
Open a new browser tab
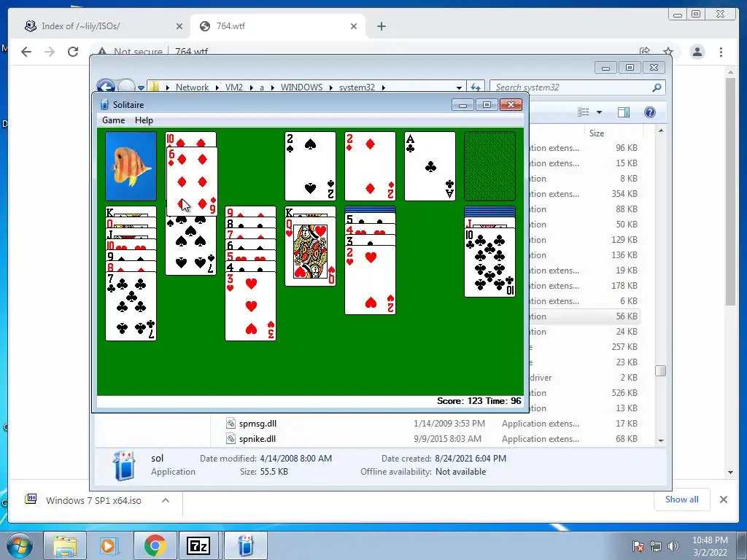[x=381, y=26]
